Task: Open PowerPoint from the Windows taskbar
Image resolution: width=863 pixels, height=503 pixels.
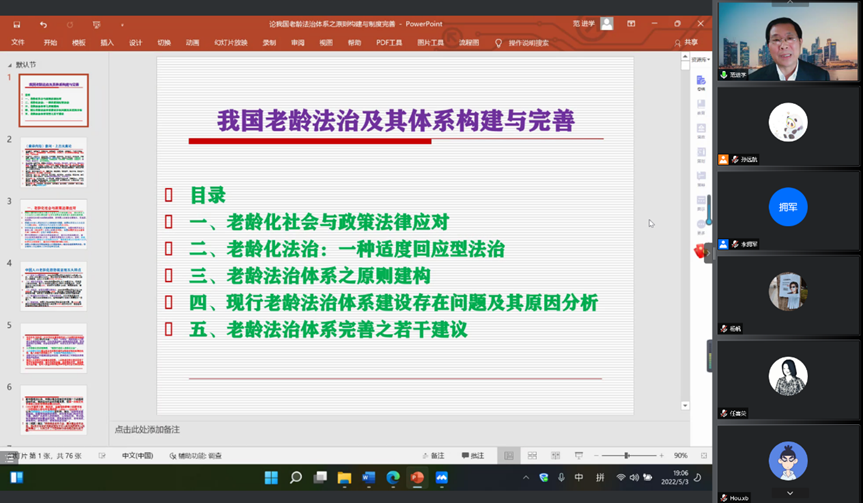Action: (x=417, y=478)
